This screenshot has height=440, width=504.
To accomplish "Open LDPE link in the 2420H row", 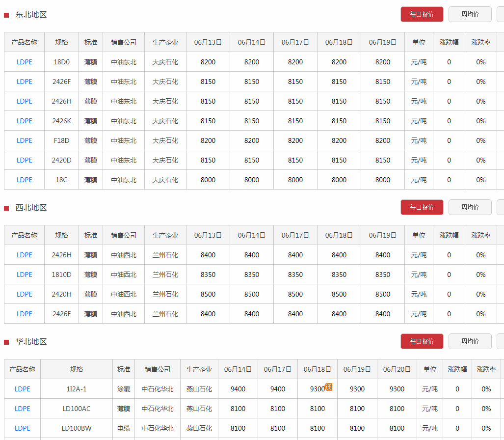I will tap(25, 294).
